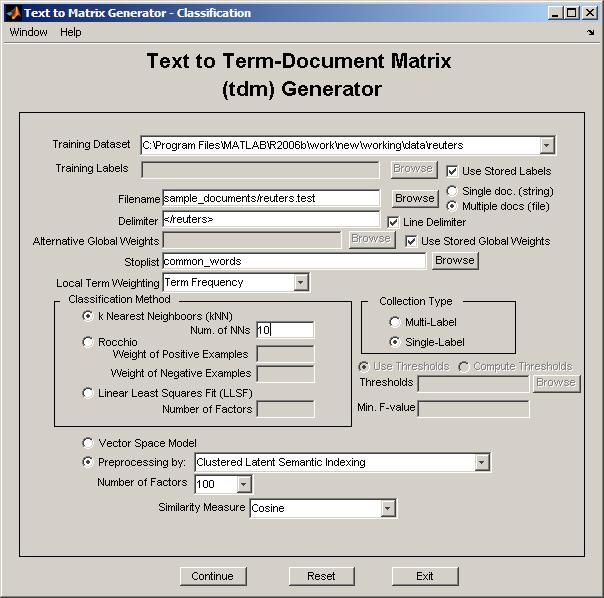
Task: Select the Preprocessing by radio button
Action: coord(88,462)
